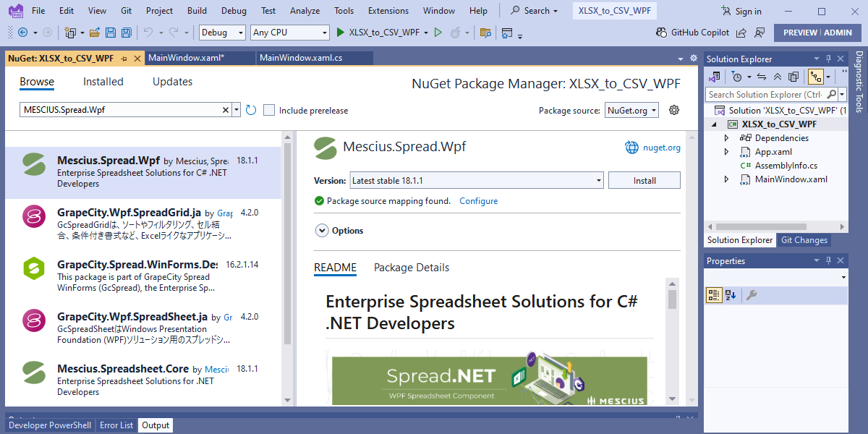
Task: Click the feedback person icon near PREVIEW
Action: 759,33
